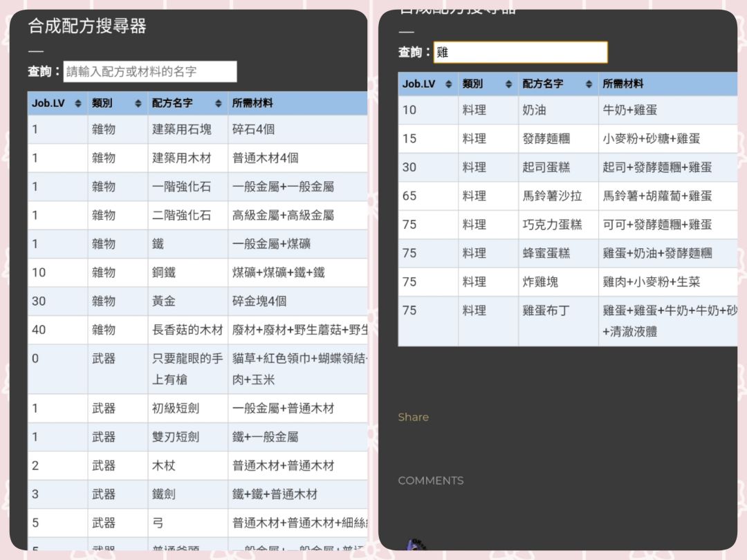747x560 pixels.
Task: Select the 一階強化石 recipe name
Action: click(181, 186)
